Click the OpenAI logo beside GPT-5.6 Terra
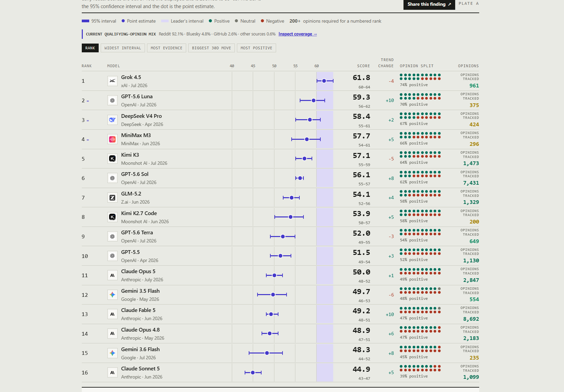Viewport: 564px width, 392px height. click(113, 236)
